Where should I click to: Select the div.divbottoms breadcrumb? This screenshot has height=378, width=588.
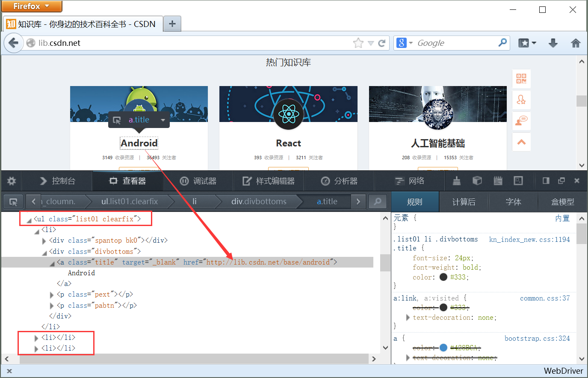(259, 202)
